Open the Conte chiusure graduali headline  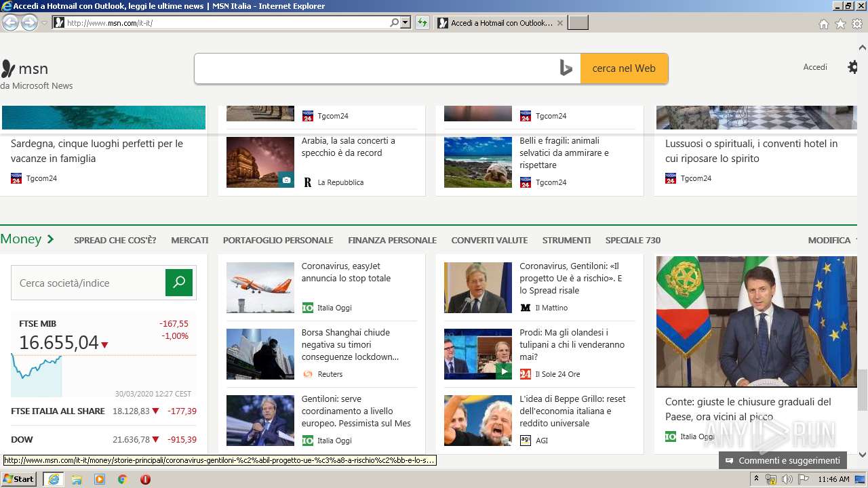[748, 409]
